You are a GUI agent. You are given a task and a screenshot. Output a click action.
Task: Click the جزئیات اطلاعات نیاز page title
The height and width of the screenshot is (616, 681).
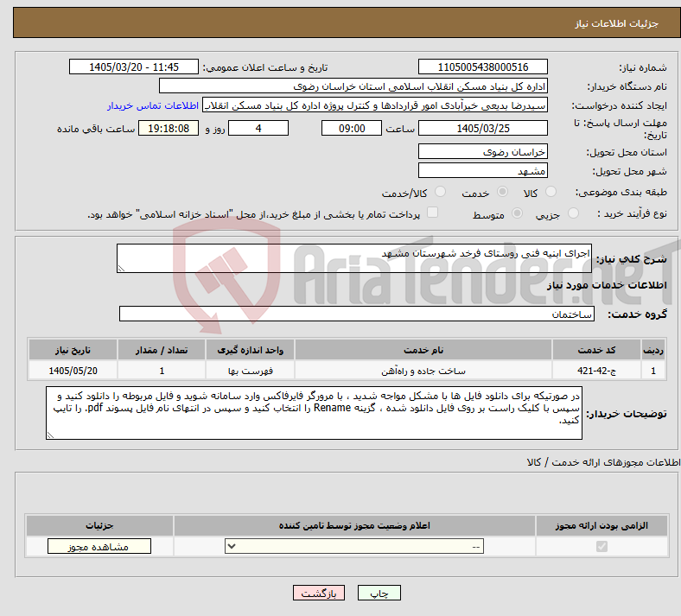[x=617, y=23]
